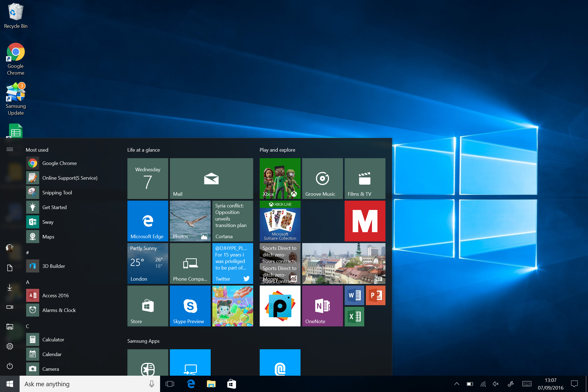The image size is (588, 392).
Task: Expand the Life at a glance section
Action: 143,149
